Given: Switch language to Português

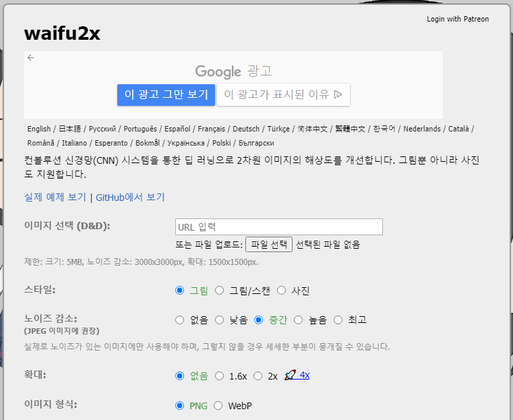Looking at the screenshot, I should pyautogui.click(x=140, y=129).
